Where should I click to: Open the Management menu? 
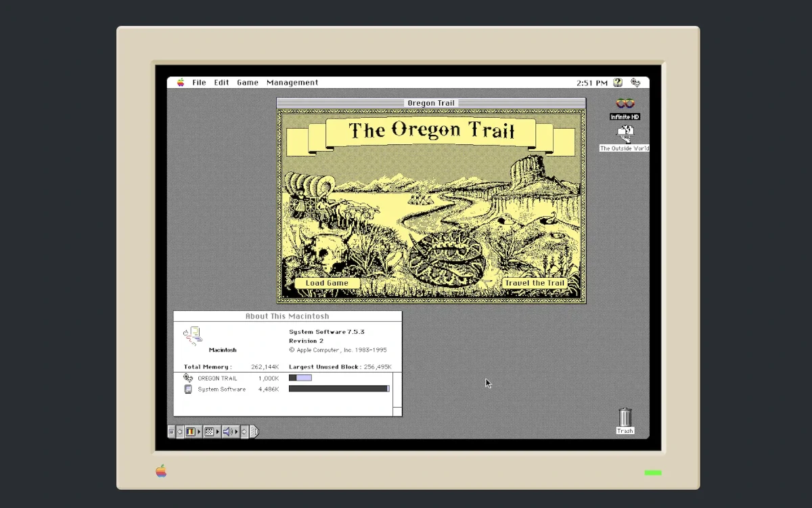point(292,82)
